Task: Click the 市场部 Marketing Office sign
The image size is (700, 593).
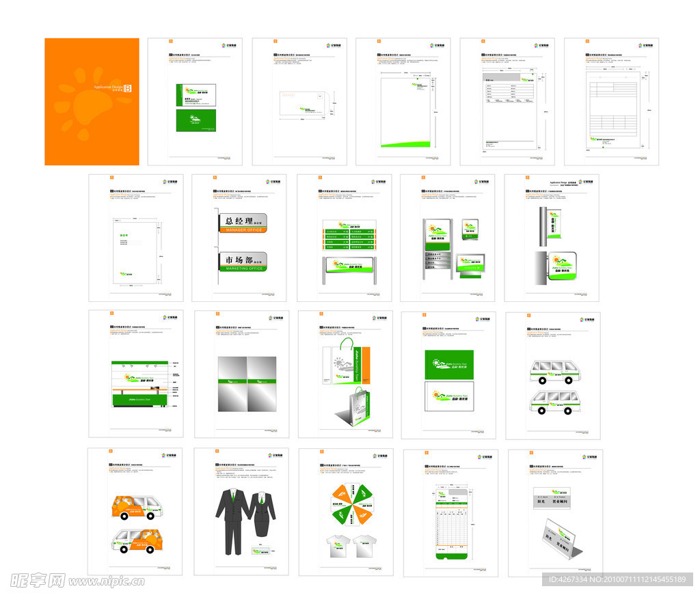Action: point(243,262)
